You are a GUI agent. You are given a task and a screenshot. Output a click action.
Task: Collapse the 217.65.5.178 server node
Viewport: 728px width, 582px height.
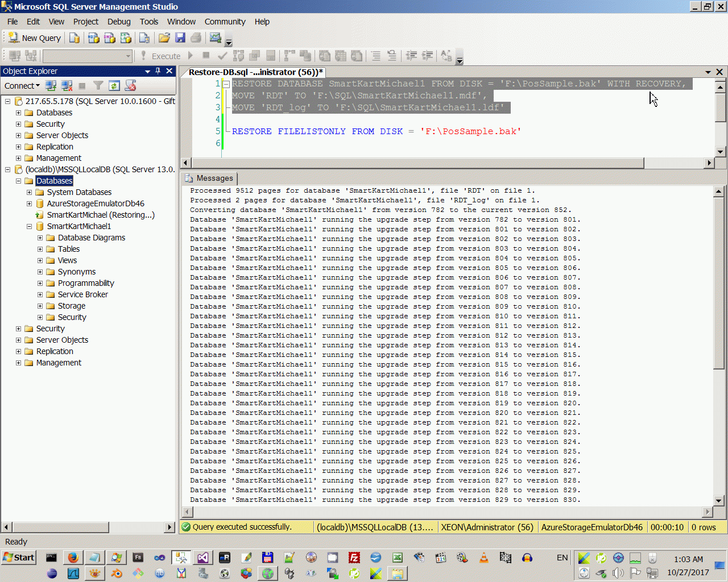pos(8,101)
